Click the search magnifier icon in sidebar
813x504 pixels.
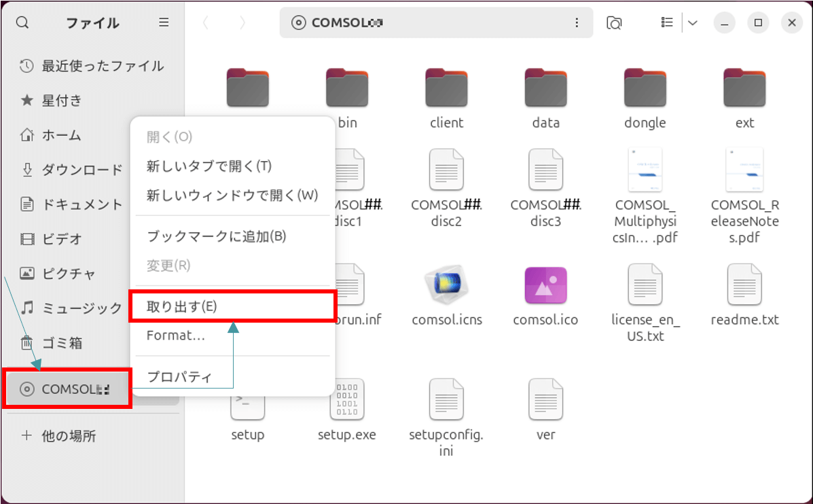tap(22, 22)
